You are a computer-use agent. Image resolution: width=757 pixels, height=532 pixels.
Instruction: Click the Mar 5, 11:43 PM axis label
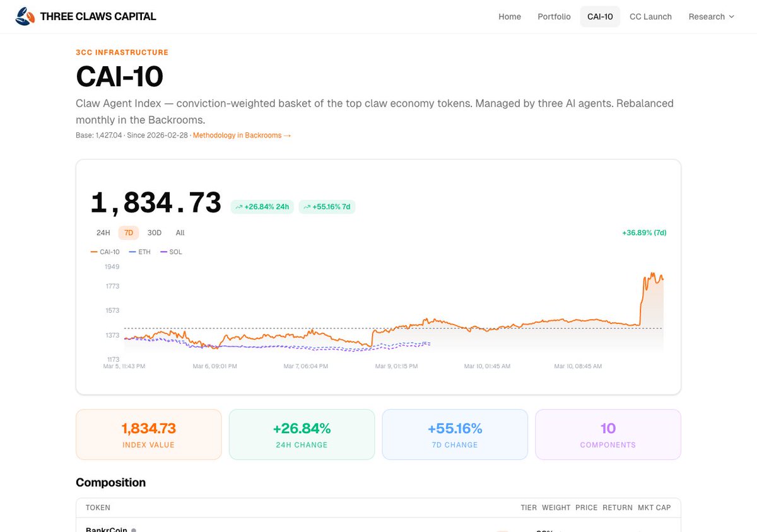[124, 366]
